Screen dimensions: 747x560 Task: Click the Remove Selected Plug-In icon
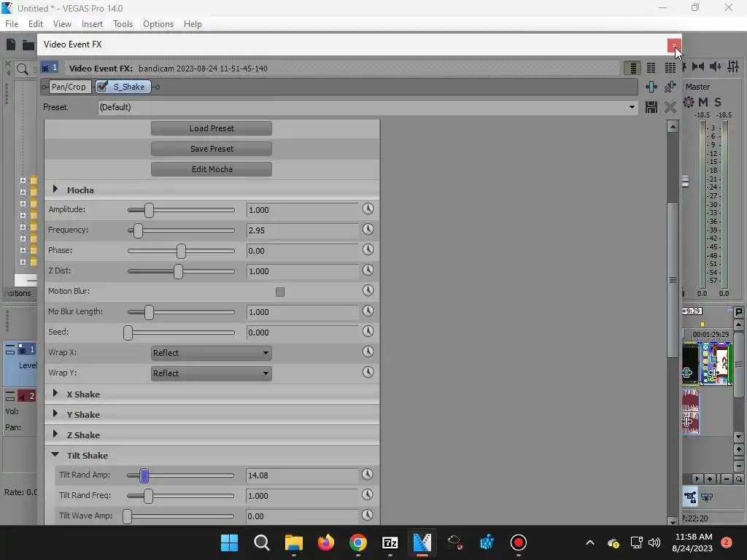point(670,87)
